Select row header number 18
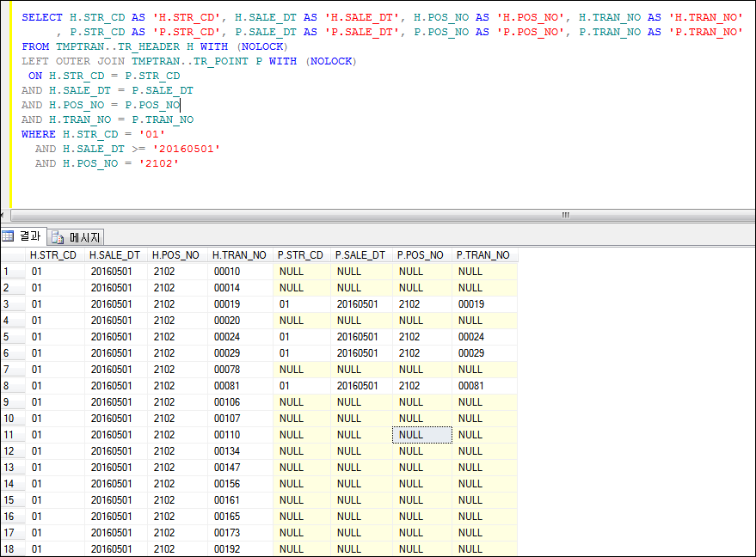Image resolution: width=756 pixels, height=557 pixels. pyautogui.click(x=13, y=549)
